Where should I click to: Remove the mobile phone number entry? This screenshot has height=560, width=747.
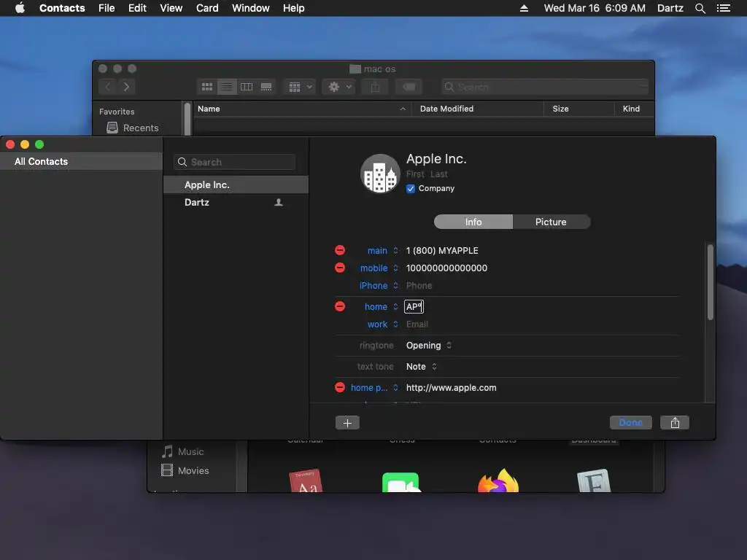point(340,268)
